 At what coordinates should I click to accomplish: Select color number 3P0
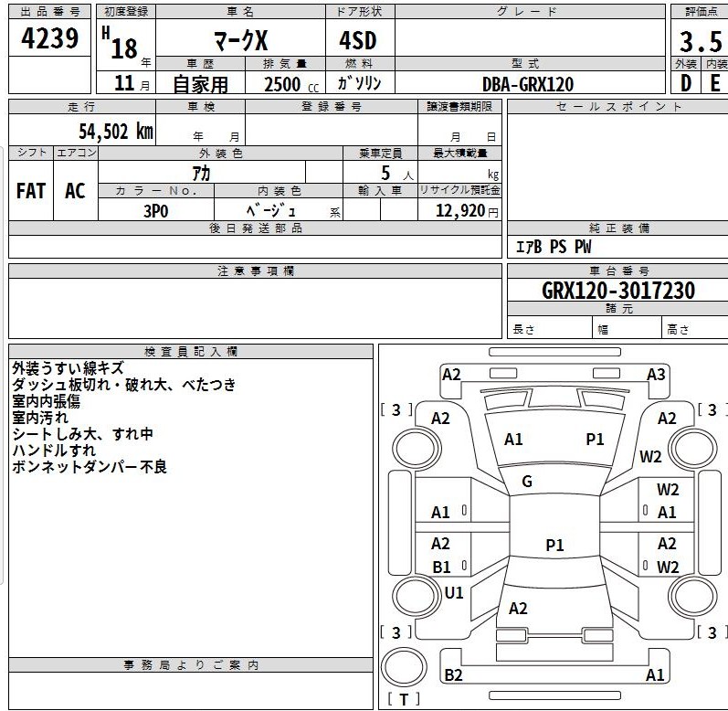pyautogui.click(x=156, y=211)
